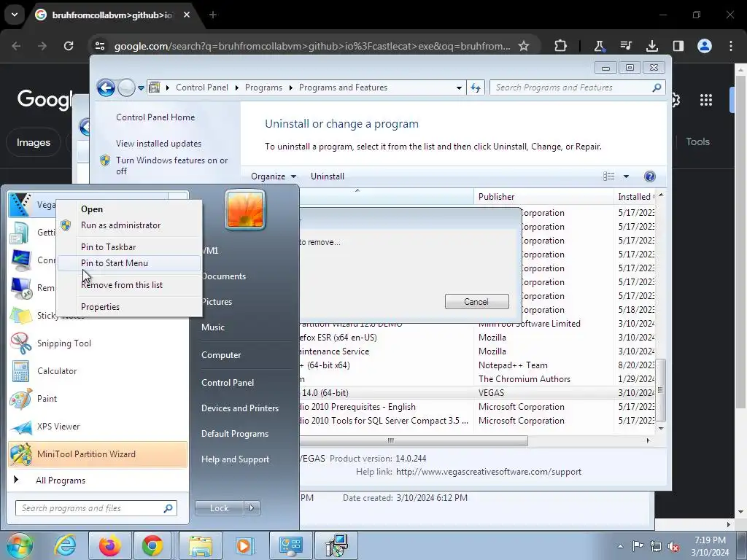Open Chrome three-dot menu
This screenshot has height=560, width=747.
pyautogui.click(x=730, y=46)
